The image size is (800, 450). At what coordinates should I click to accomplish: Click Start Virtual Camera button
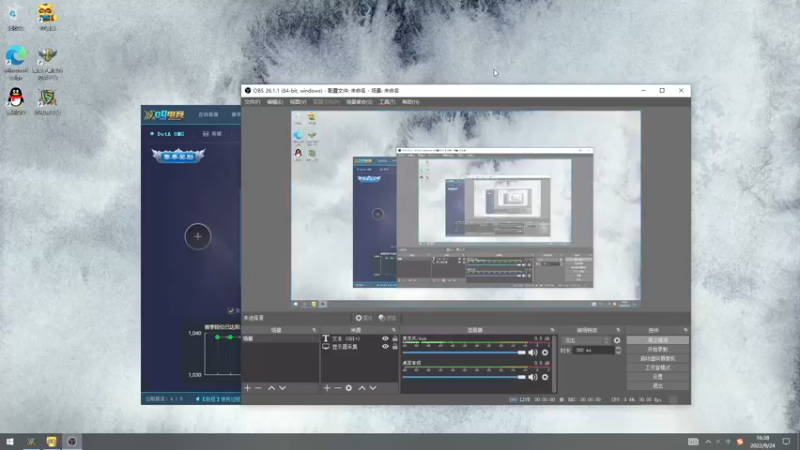(x=657, y=359)
